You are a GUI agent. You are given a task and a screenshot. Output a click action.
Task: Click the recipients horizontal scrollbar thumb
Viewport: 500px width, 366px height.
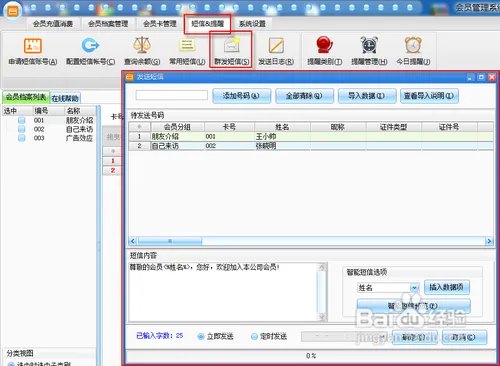coord(170,241)
